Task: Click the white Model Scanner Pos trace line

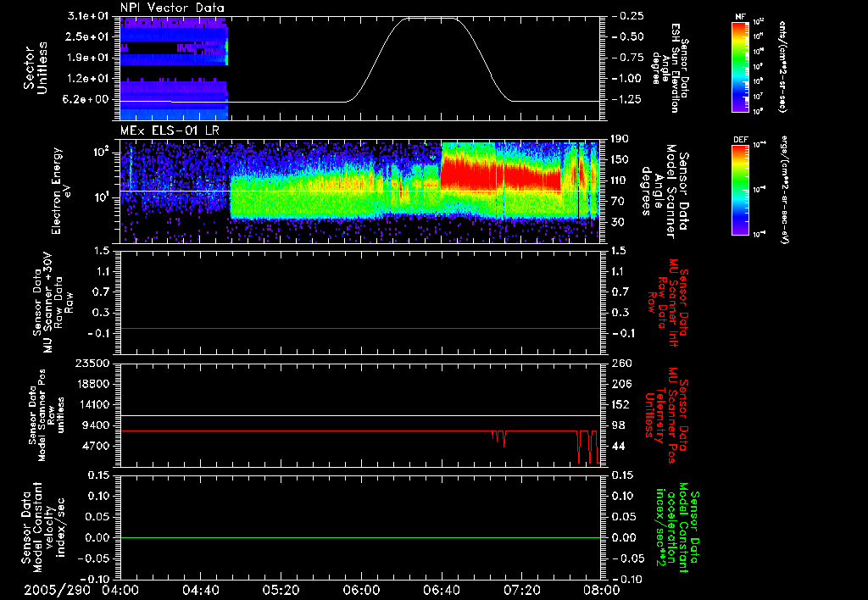Action: pos(359,416)
